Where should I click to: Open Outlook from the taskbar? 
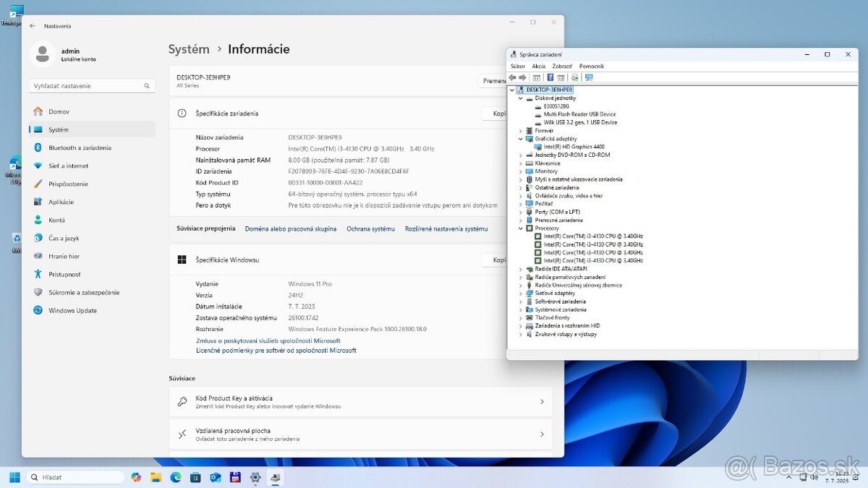tap(214, 478)
